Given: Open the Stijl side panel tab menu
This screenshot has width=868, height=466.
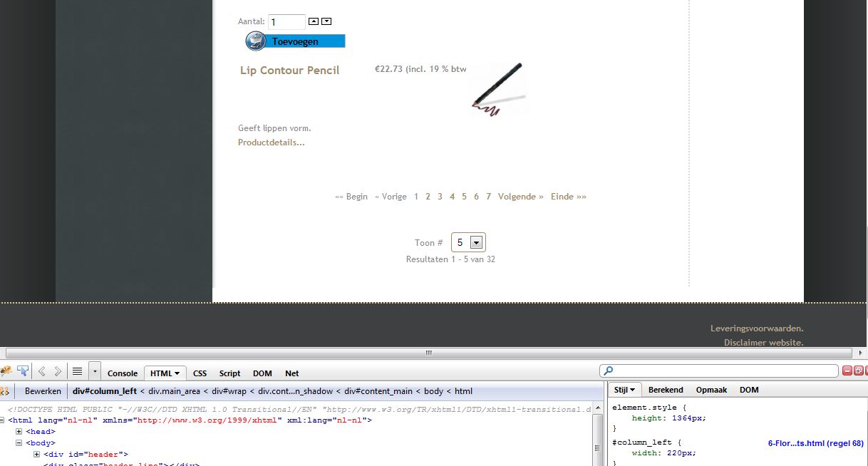Looking at the screenshot, I should (625, 390).
